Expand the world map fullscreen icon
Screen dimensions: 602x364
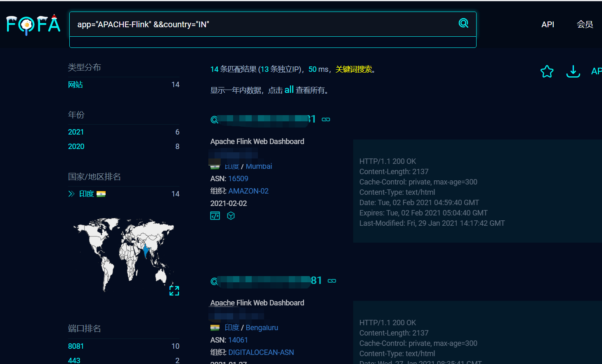click(174, 291)
